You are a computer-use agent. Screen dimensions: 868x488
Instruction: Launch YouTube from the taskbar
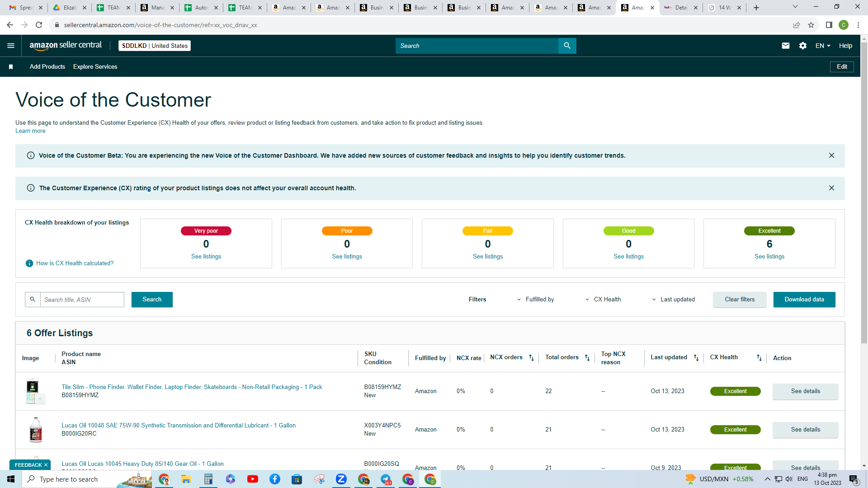[x=253, y=479]
